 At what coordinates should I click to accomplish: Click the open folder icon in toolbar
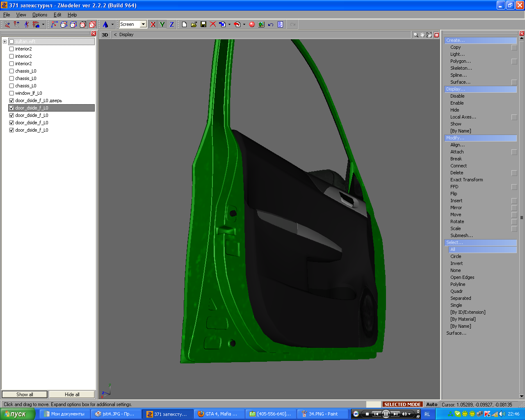194,25
